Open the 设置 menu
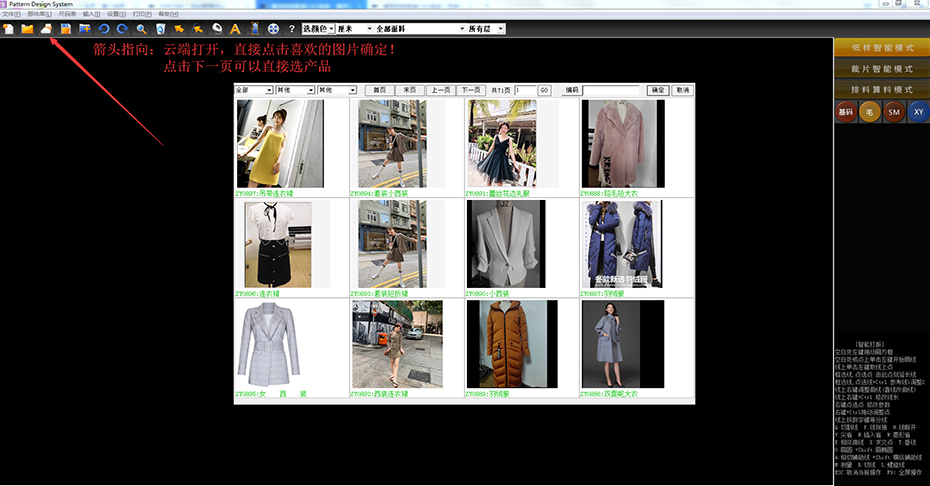 (x=115, y=14)
